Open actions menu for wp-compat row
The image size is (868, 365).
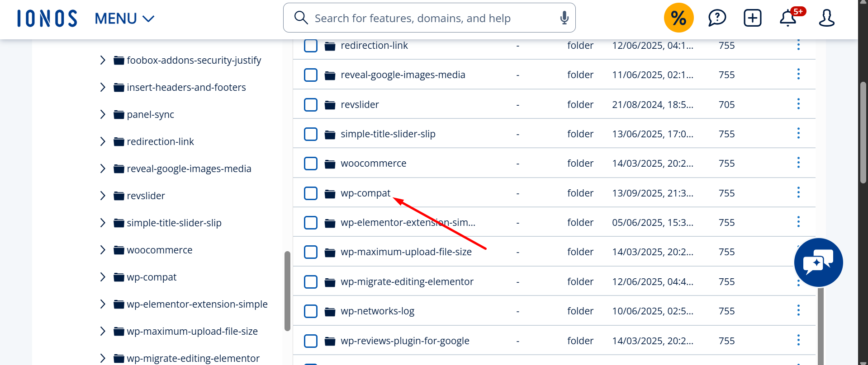click(x=798, y=192)
